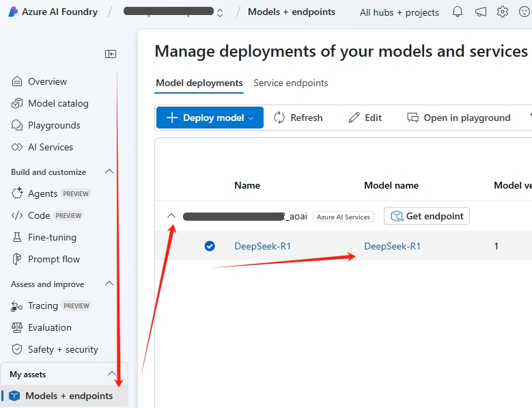Open the DeepSeek-R1 deployment name link
This screenshot has width=532, height=408.
(262, 246)
